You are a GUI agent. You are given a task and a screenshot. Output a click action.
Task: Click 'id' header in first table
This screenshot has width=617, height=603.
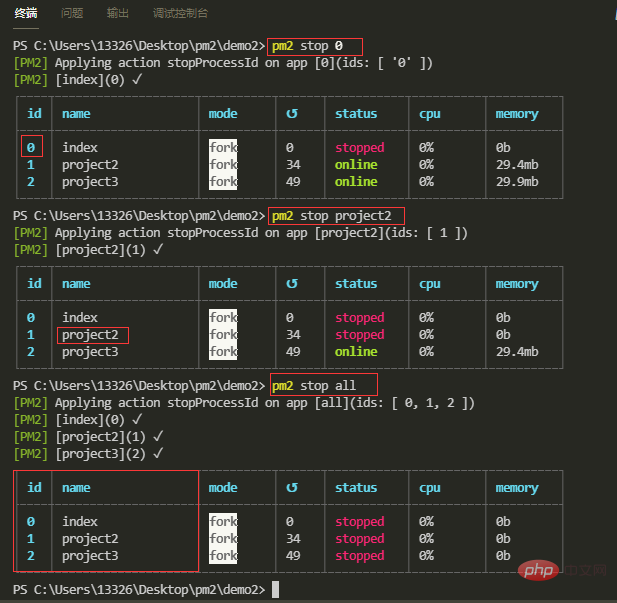point(34,114)
